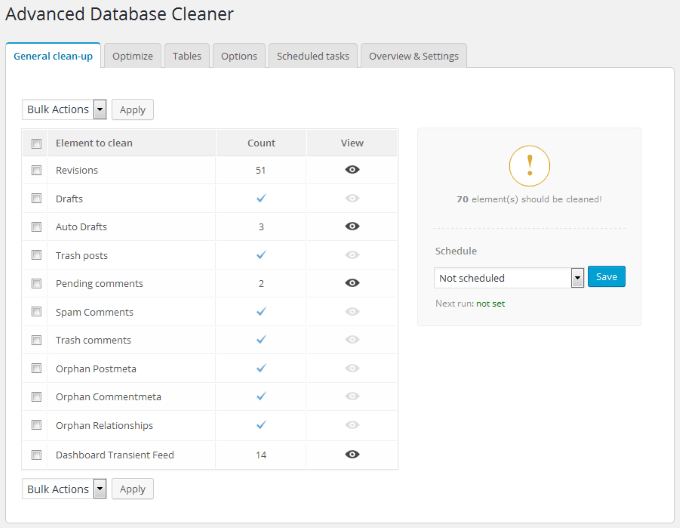Image resolution: width=680 pixels, height=528 pixels.
Task: Check the Revisions checkbox
Action: pyautogui.click(x=37, y=170)
